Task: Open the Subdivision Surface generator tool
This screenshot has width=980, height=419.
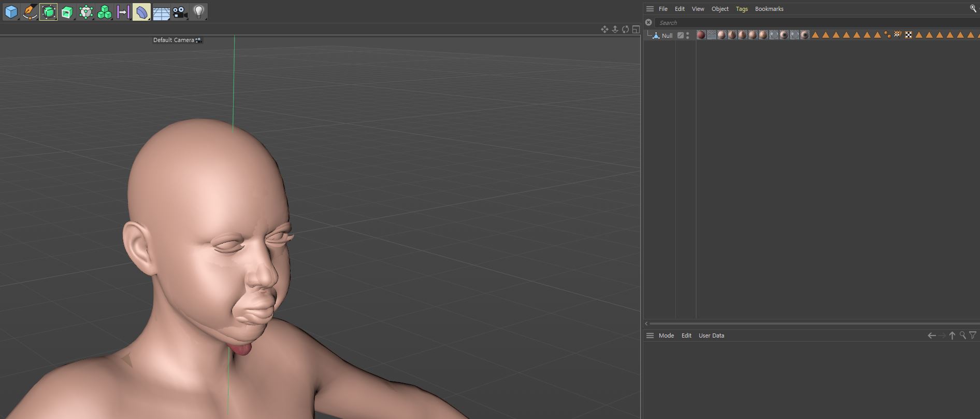Action: (48, 12)
